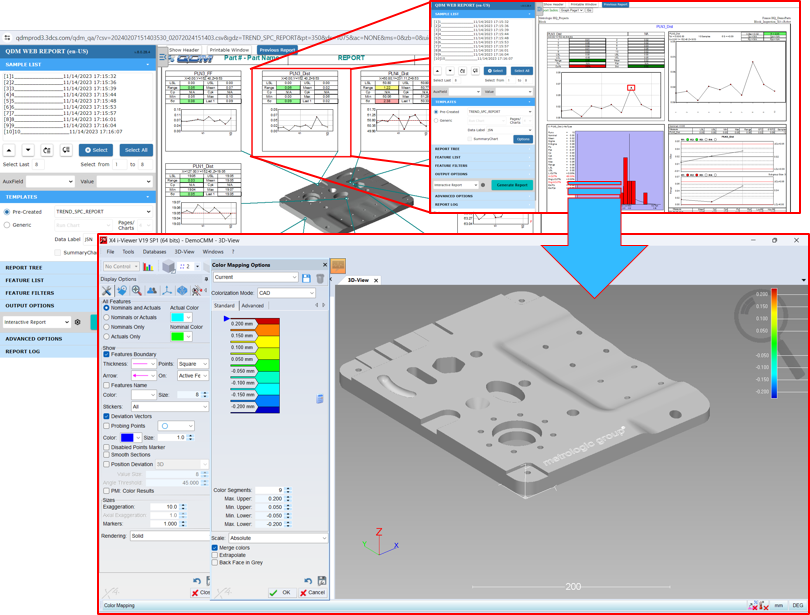Delete color mapping using the trash icon
810x615 pixels.
point(320,277)
